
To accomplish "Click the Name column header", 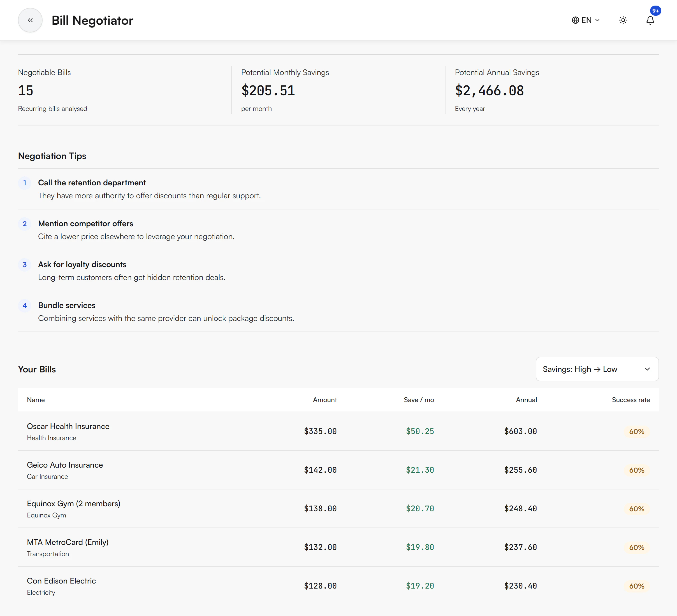I will tap(36, 400).
